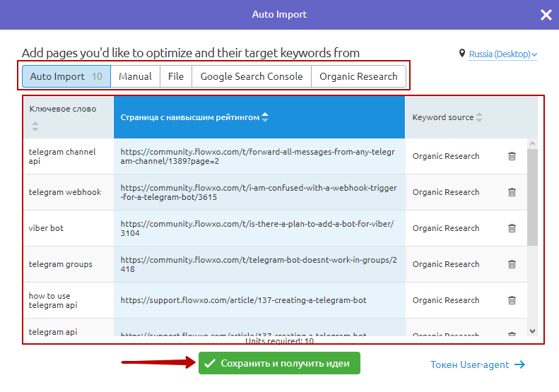Delete the 'viber bot' keyword row
This screenshot has height=392, width=559.
pos(512,228)
